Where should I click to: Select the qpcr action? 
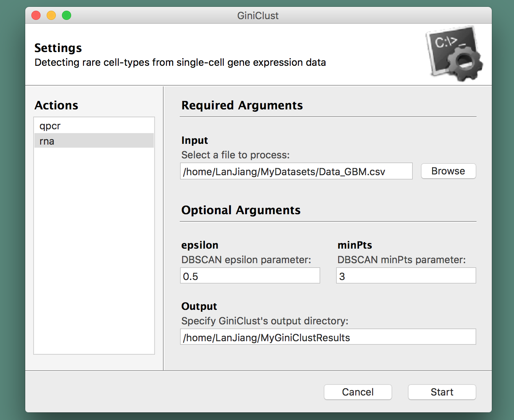[94, 126]
